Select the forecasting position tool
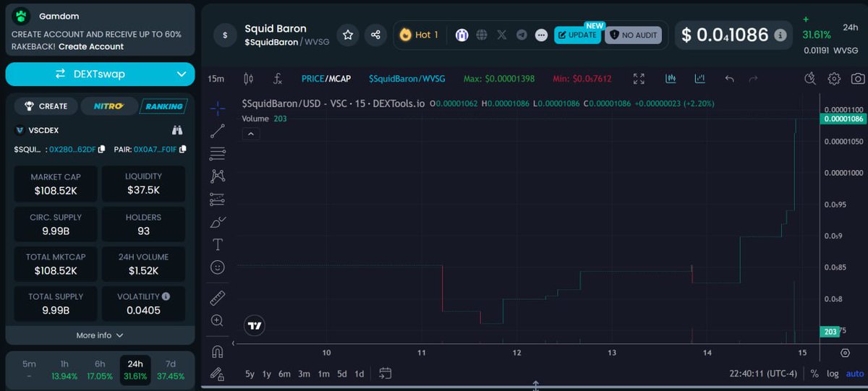868x391 pixels. pos(217,199)
